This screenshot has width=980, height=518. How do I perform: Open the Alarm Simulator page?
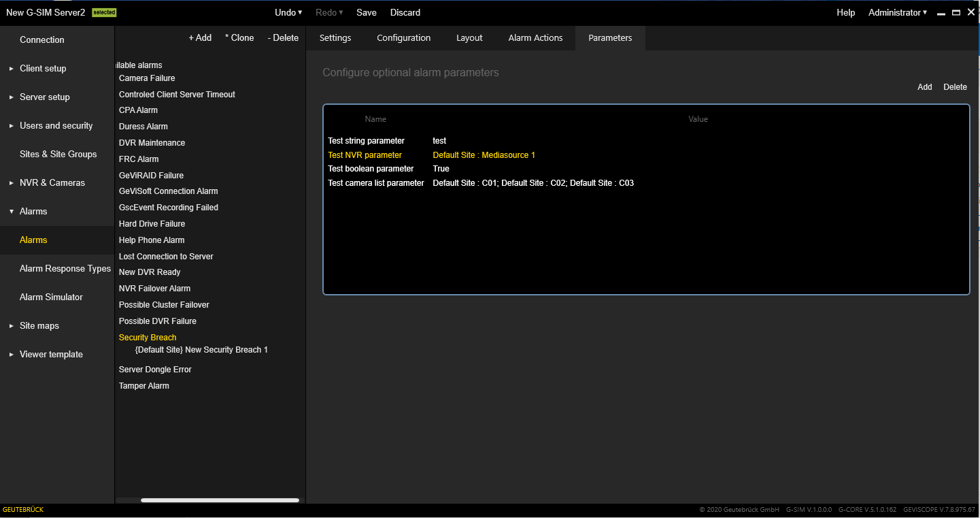51,297
